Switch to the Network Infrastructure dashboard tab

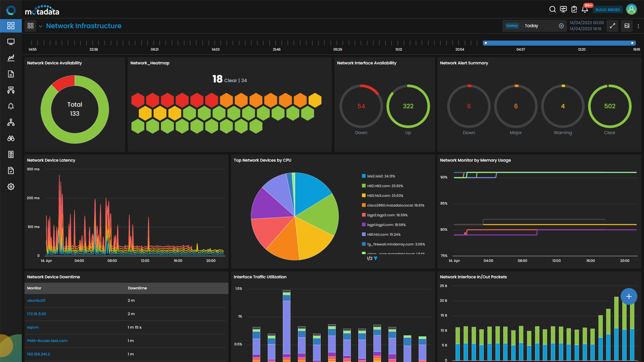[84, 26]
